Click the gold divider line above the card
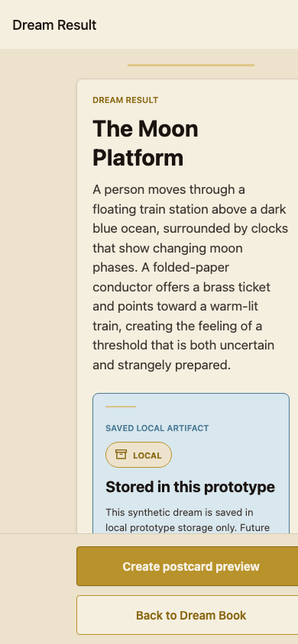298x644 pixels. coord(191,65)
